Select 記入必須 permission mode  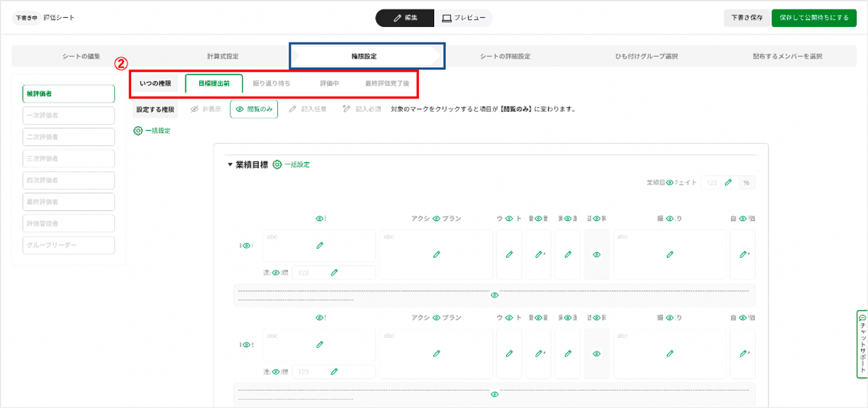click(x=361, y=110)
